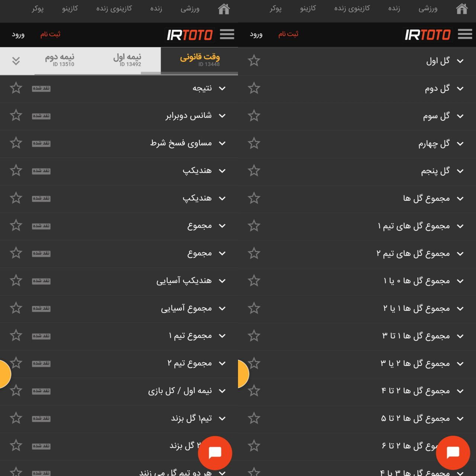Viewport: 476px width, 476px height.
Task: Toggle favorite on شانس دوبرابر market
Action: [16, 115]
